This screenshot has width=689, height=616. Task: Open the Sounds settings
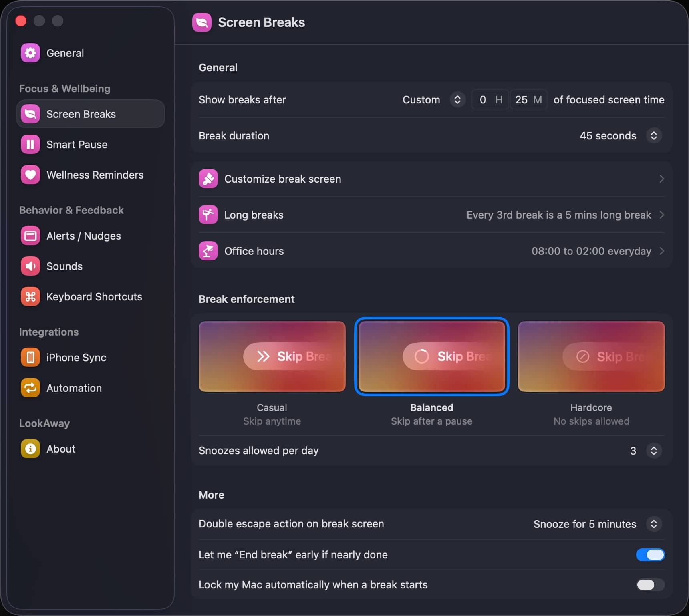[91, 266]
